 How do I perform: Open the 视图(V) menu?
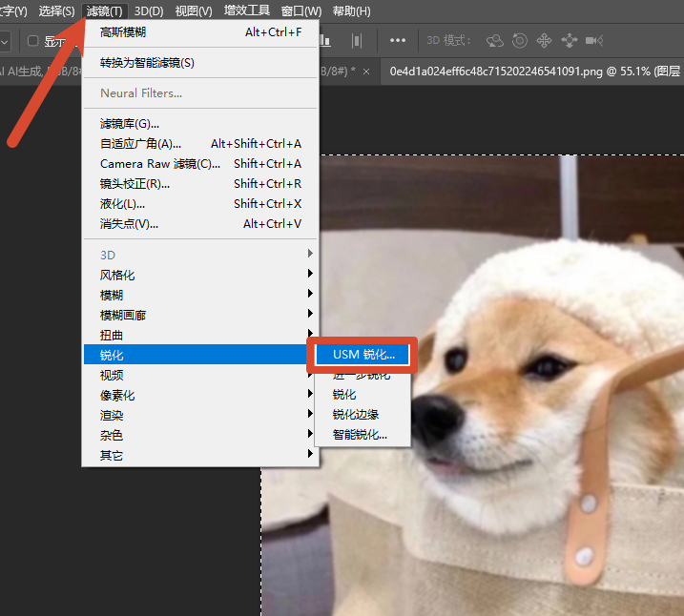coord(194,10)
